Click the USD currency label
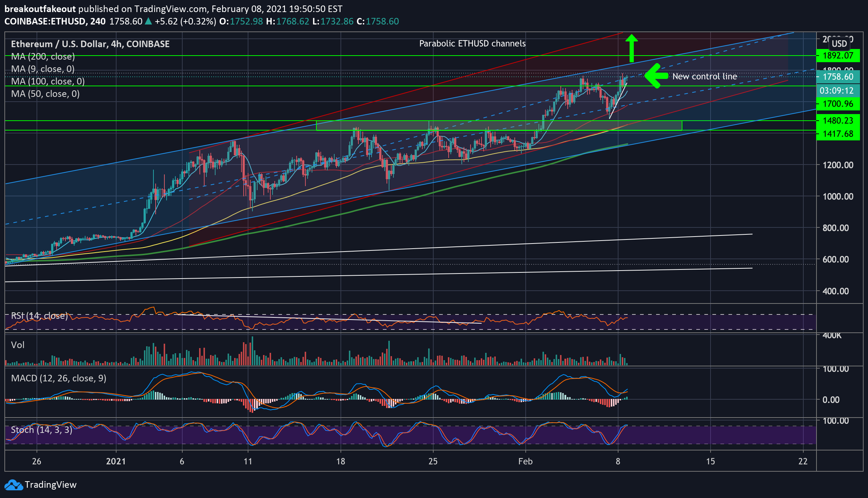This screenshot has height=498, width=868. click(x=839, y=44)
